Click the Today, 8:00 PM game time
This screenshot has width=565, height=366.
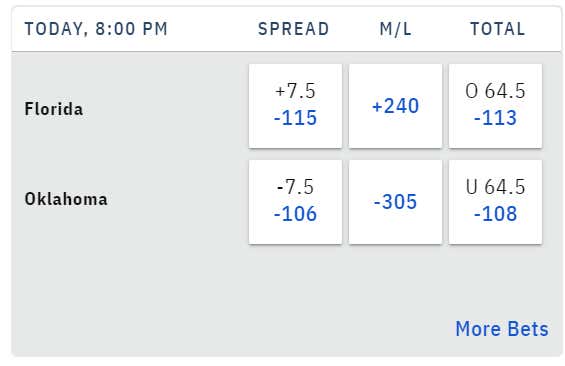[x=96, y=29]
